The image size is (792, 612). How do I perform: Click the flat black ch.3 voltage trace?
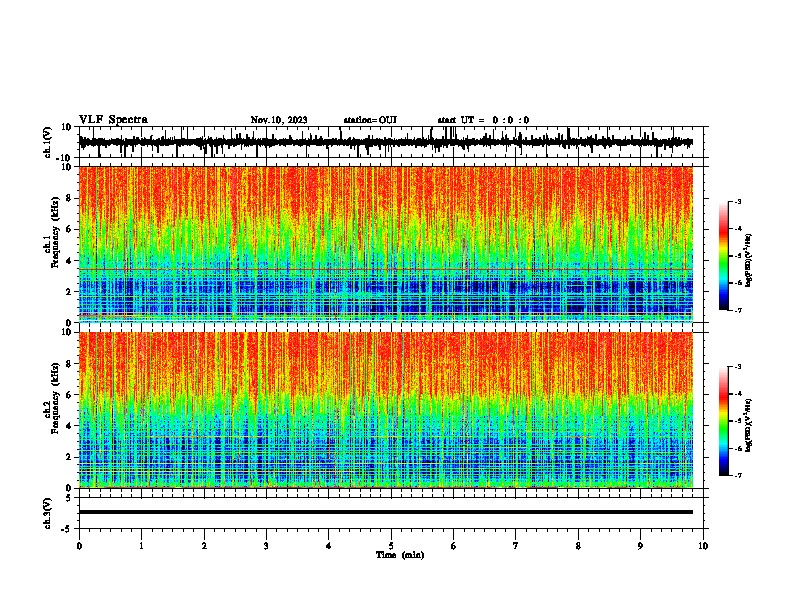pos(385,512)
